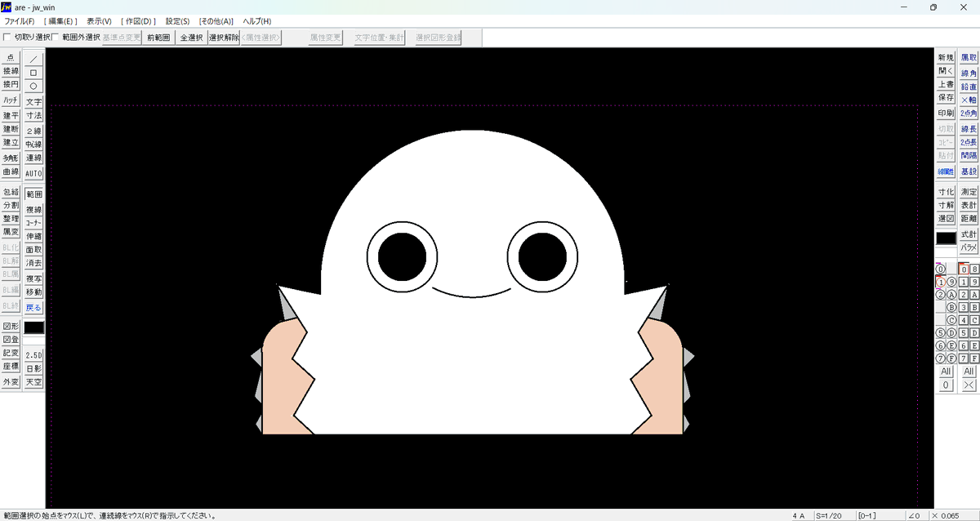Activate the ハッチ hatch tool
The height and width of the screenshot is (521, 980).
coord(11,100)
